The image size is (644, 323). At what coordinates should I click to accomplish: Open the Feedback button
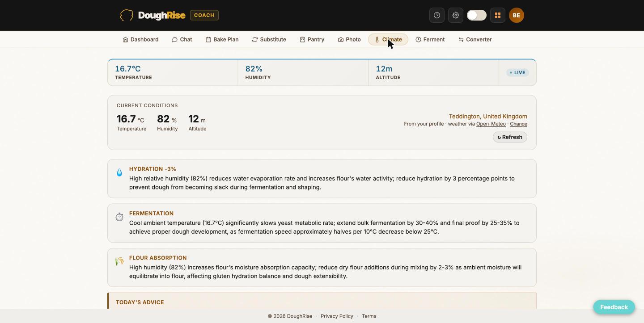[614, 307]
